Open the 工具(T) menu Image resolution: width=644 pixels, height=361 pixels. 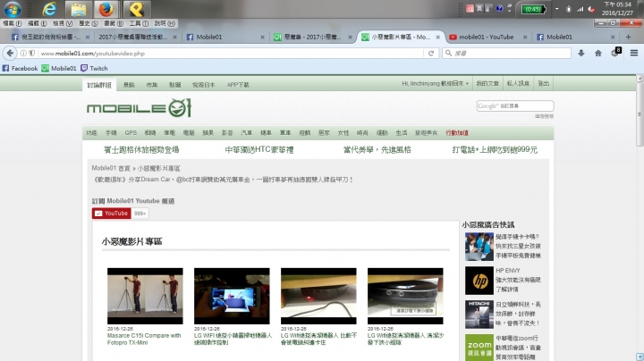coord(139,23)
